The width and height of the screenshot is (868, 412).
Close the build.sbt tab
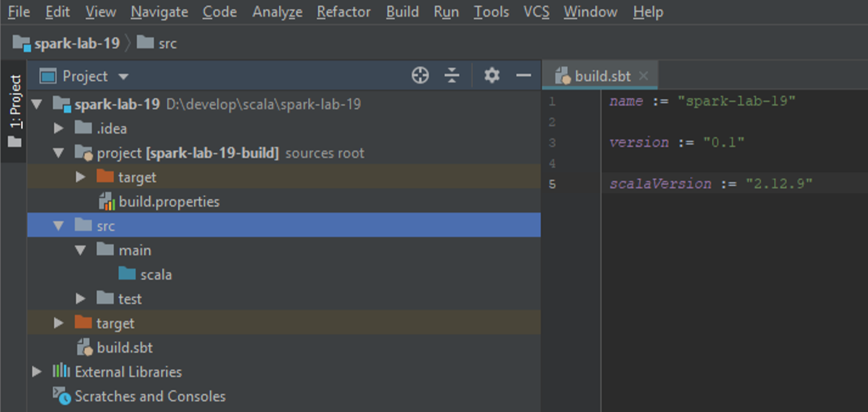(x=643, y=76)
